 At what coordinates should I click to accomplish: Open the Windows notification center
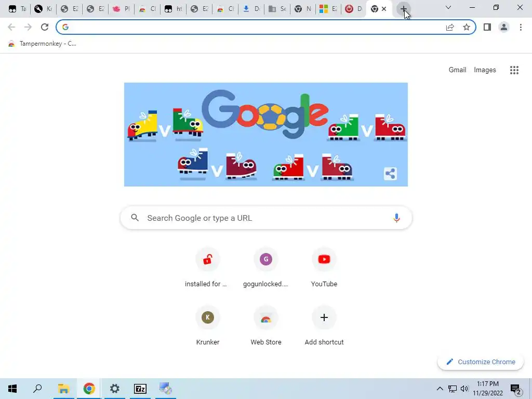(516, 389)
